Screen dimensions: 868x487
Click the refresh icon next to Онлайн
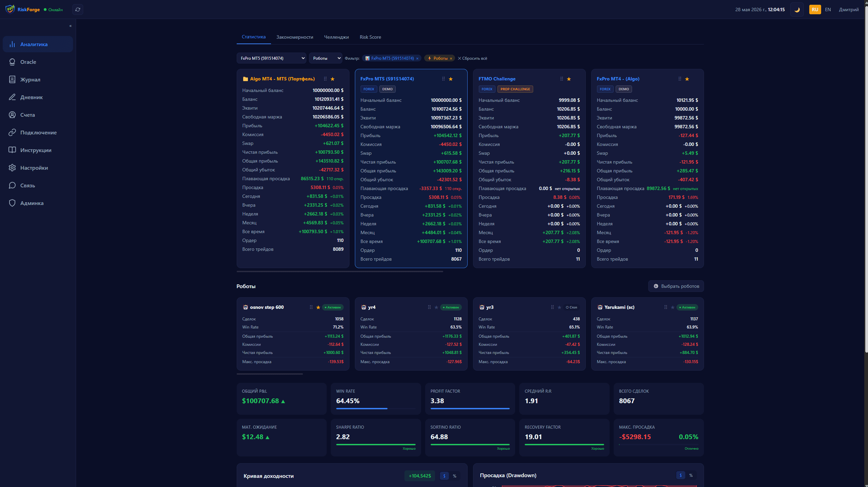point(78,10)
